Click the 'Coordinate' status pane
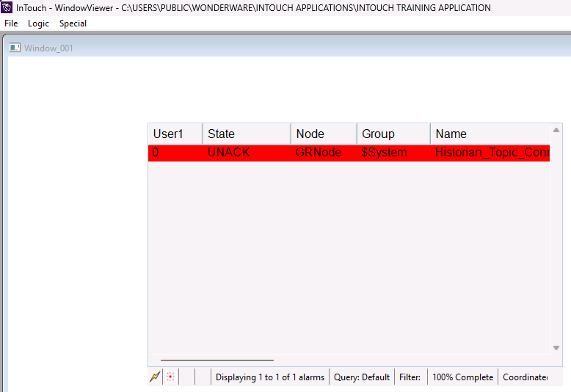Screen dimensions: 571x392 525,377
